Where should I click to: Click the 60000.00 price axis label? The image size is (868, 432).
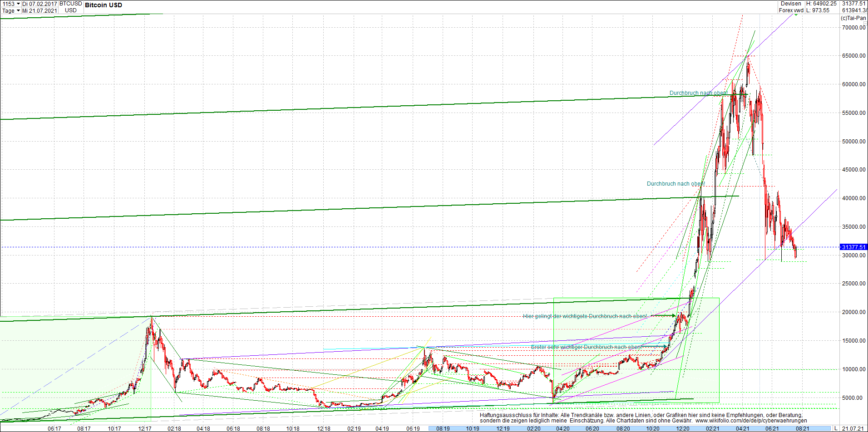[854, 84]
